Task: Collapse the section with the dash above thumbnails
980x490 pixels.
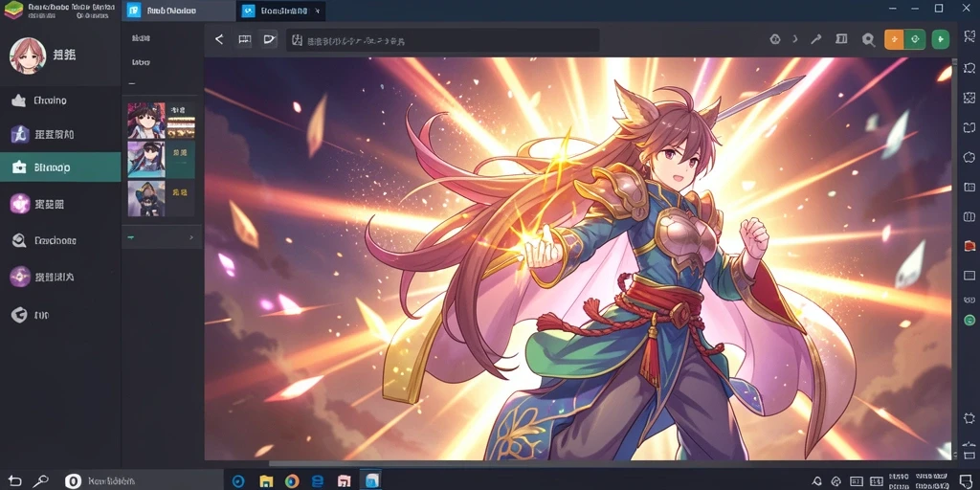Action: [x=132, y=83]
